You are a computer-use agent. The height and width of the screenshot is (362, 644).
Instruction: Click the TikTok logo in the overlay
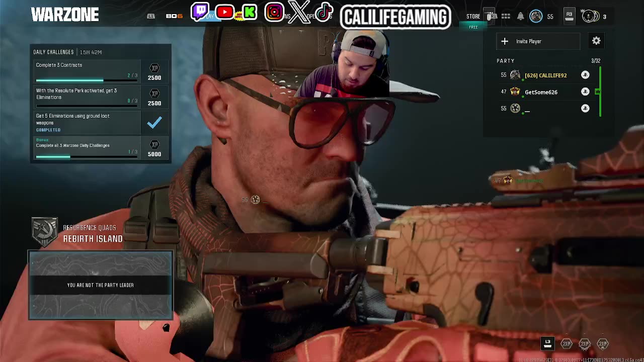point(324,11)
